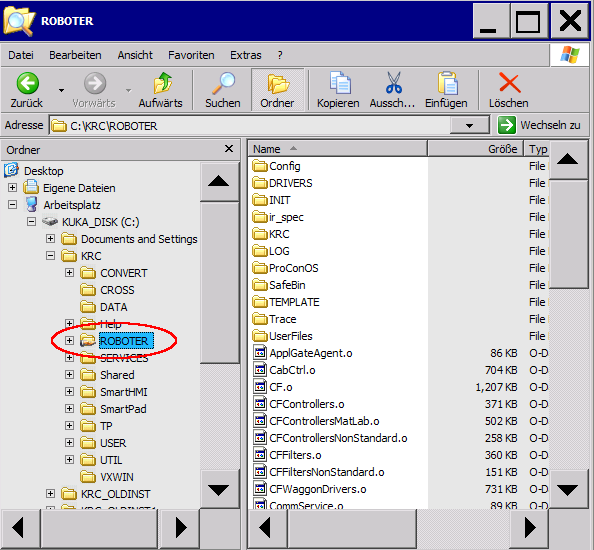
Task: Click the CF.o file icon
Action: click(x=260, y=387)
